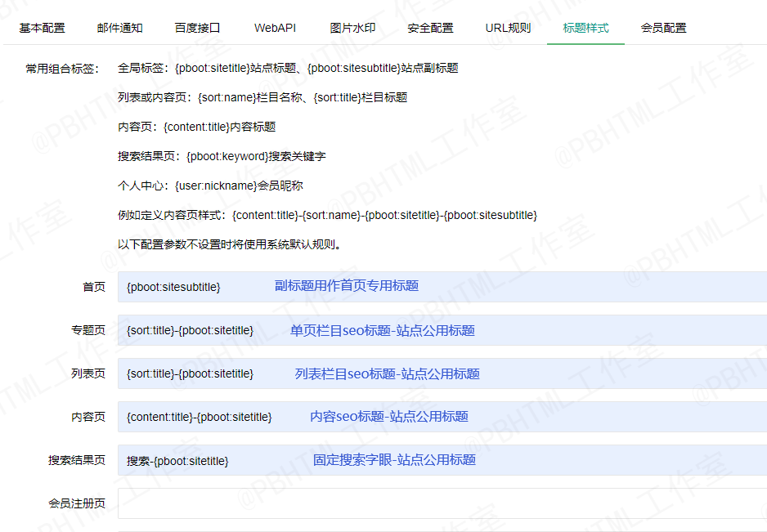This screenshot has height=532, width=767.
Task: Click the 内容页 title input field
Action: (x=442, y=417)
